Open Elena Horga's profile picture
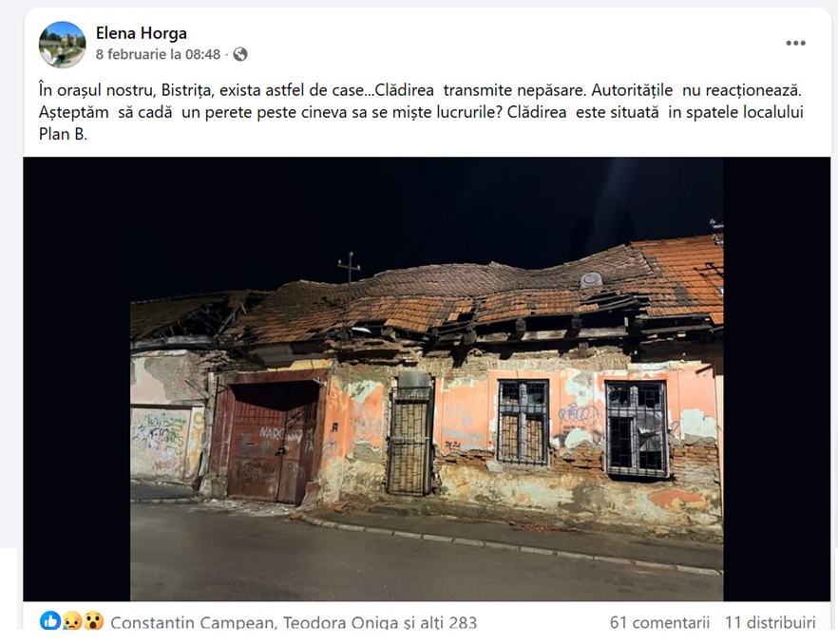The image size is (838, 644). [x=62, y=45]
